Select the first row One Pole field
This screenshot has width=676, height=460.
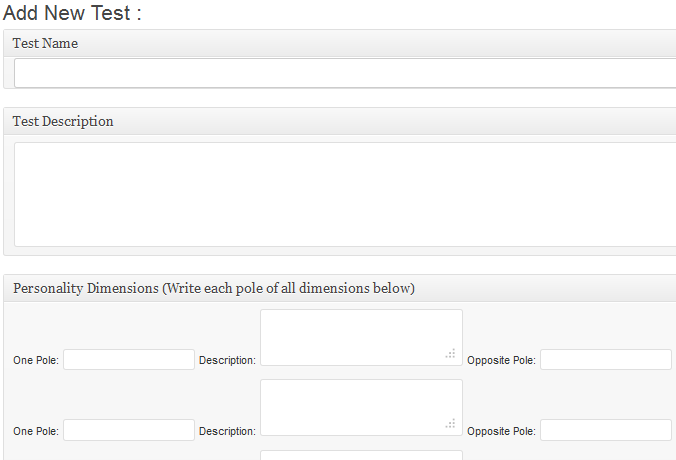pos(129,360)
